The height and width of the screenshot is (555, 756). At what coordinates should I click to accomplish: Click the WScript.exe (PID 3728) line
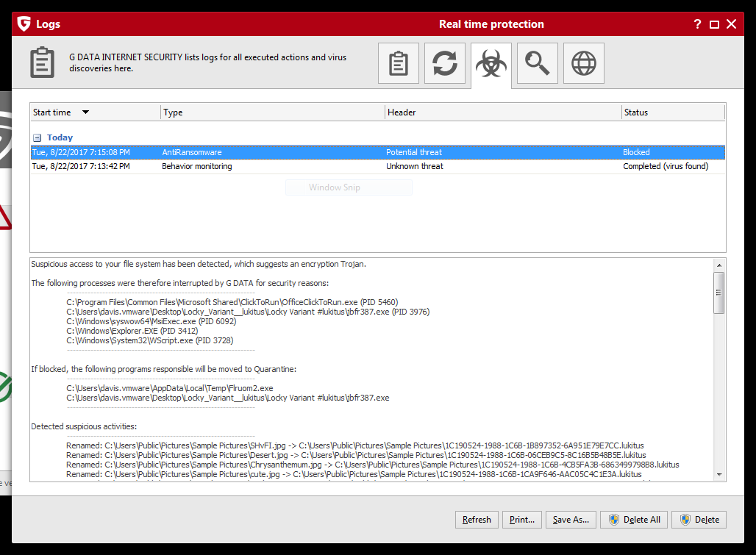(149, 340)
